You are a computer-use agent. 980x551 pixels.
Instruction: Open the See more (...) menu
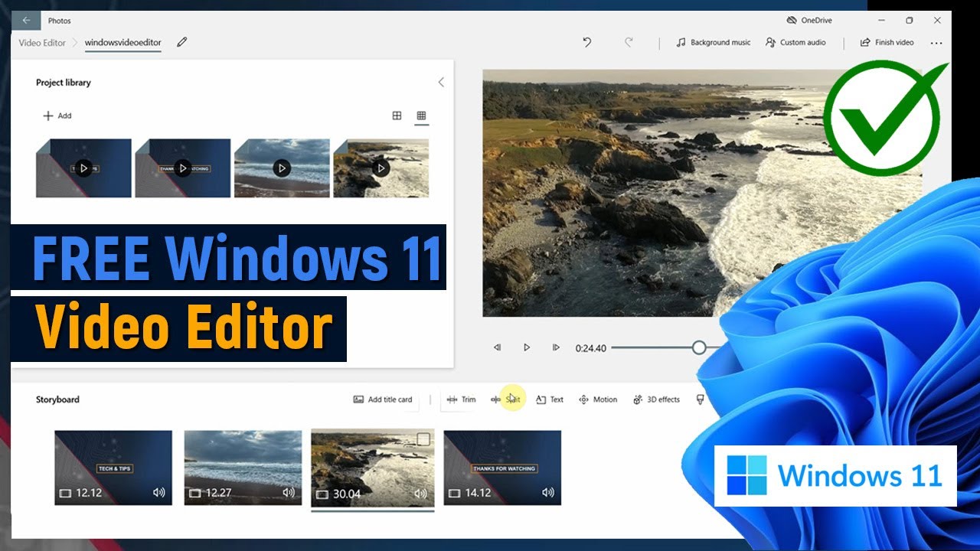tap(936, 42)
